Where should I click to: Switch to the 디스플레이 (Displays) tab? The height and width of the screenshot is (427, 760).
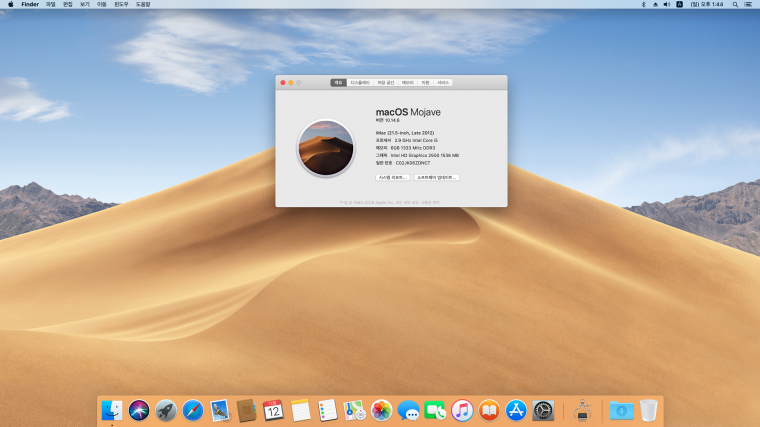360,83
